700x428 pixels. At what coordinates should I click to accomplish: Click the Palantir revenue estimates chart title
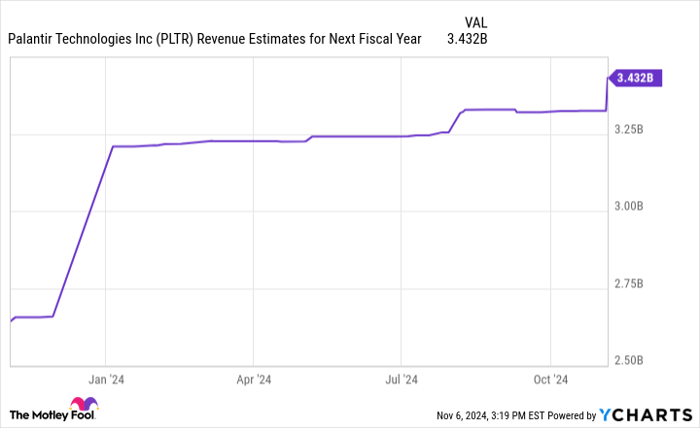[x=214, y=40]
